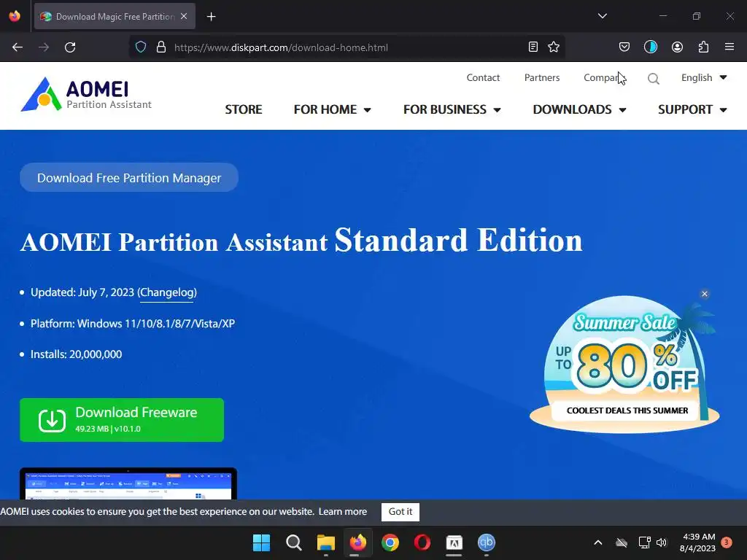Screen dimensions: 747x560
Task: Reload the page with the refresh icon
Action: [x=70, y=47]
